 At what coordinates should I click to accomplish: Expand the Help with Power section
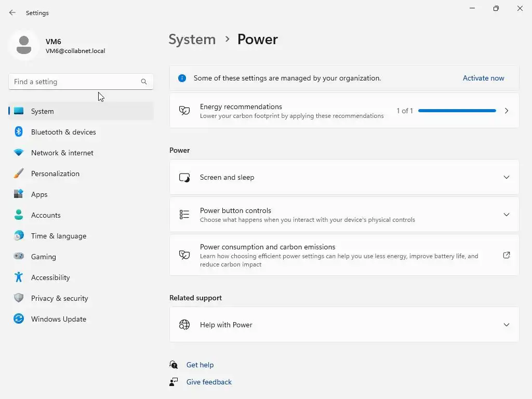click(x=507, y=325)
